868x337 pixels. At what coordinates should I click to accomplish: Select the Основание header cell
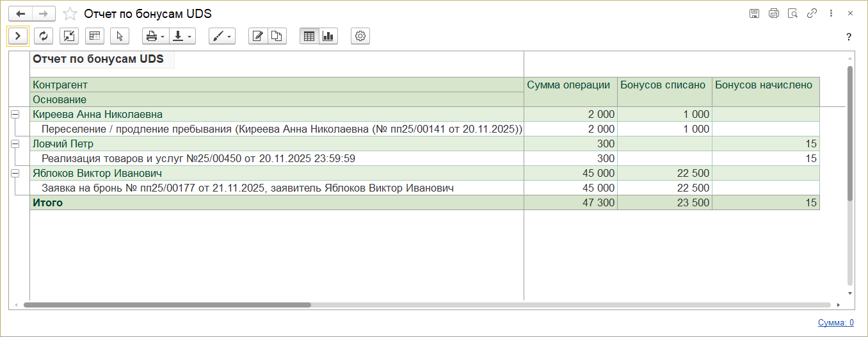coord(277,99)
